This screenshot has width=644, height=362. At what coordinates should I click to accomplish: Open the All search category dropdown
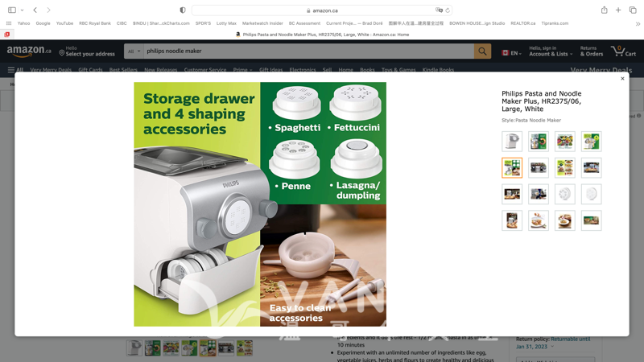134,51
